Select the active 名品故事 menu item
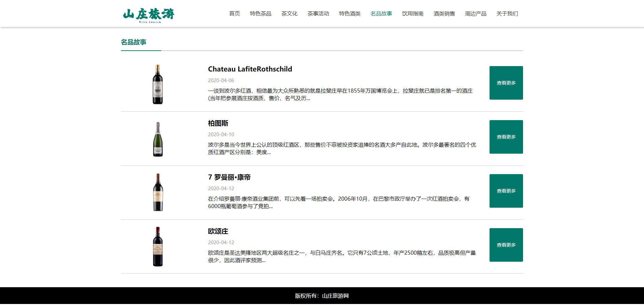This screenshot has height=306, width=644. 381,14
